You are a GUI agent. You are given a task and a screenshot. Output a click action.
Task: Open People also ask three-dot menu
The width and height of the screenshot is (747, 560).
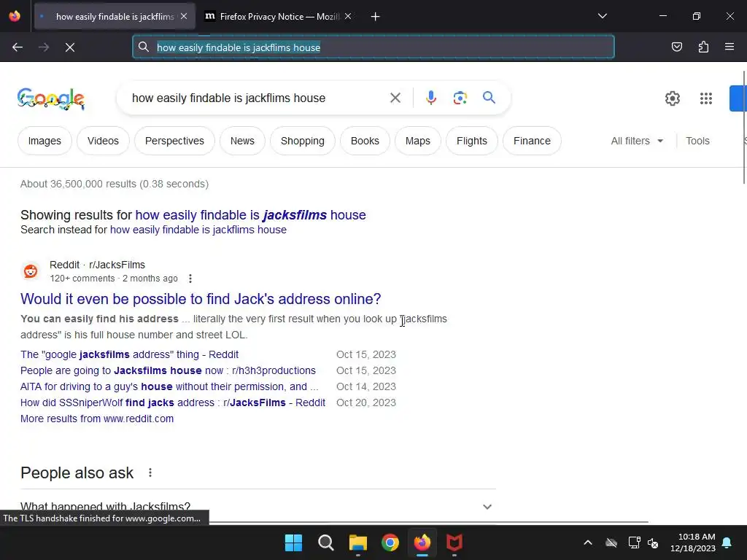point(150,472)
